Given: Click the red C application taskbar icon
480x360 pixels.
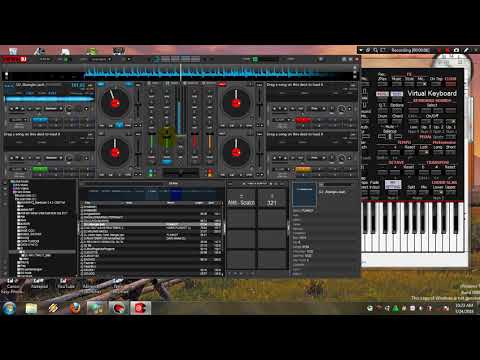Looking at the screenshot, I should tap(140, 308).
